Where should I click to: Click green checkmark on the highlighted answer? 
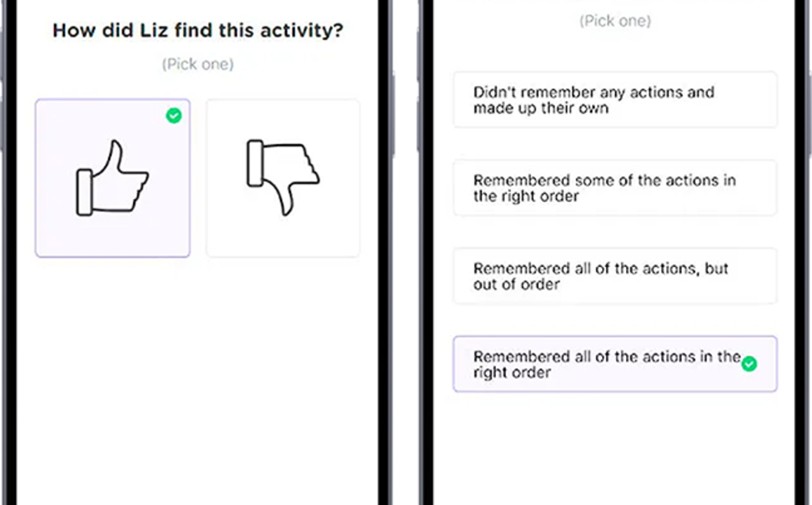click(x=749, y=364)
